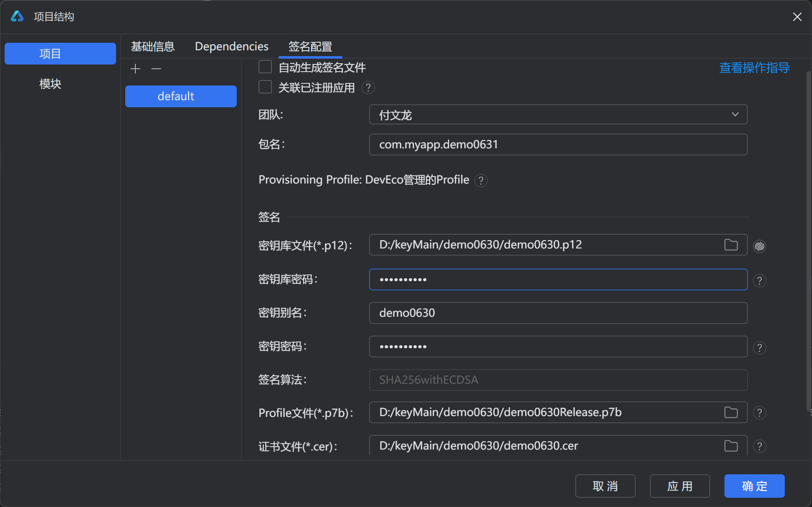812x507 pixels.
Task: Open help for certificate cer file
Action: click(x=760, y=446)
